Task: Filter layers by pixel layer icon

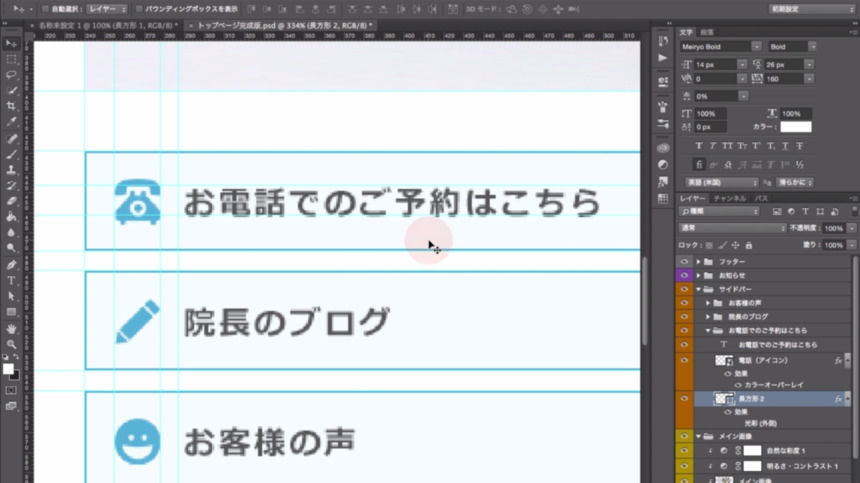Action: click(777, 212)
